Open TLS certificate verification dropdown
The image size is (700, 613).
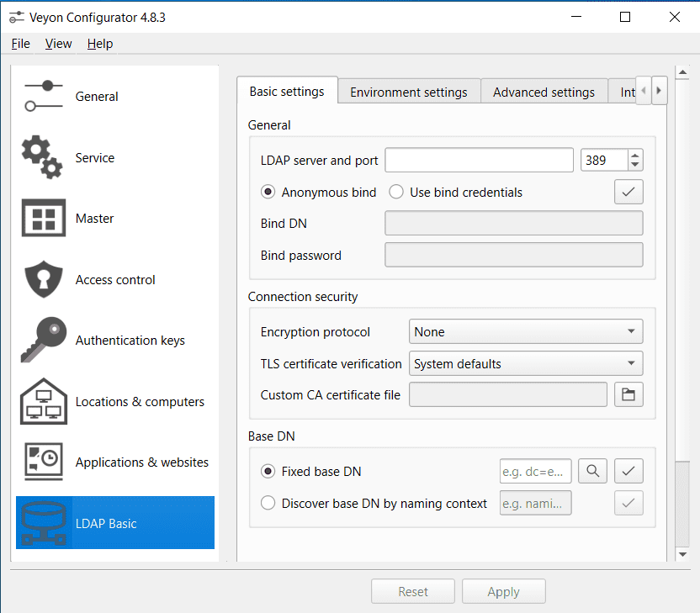point(526,364)
